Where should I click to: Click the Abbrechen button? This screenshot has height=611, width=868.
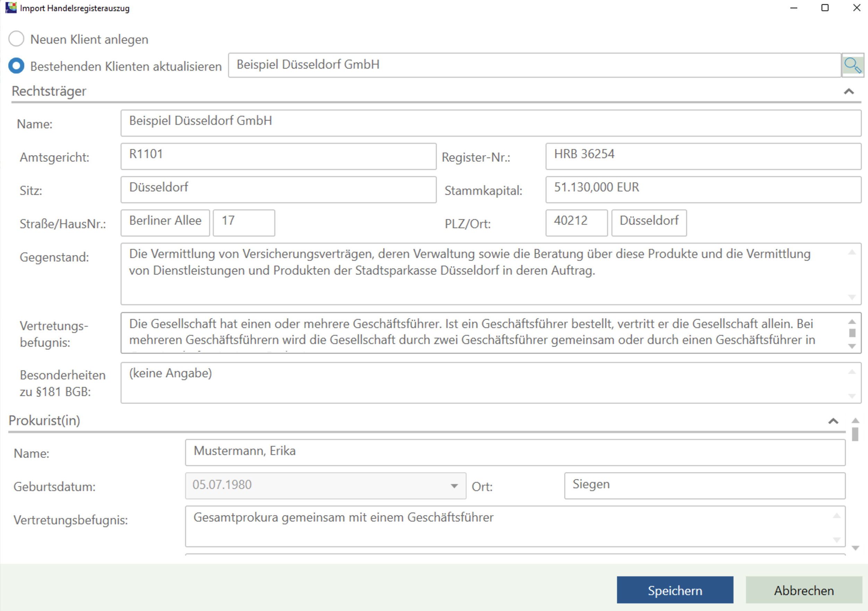(804, 590)
